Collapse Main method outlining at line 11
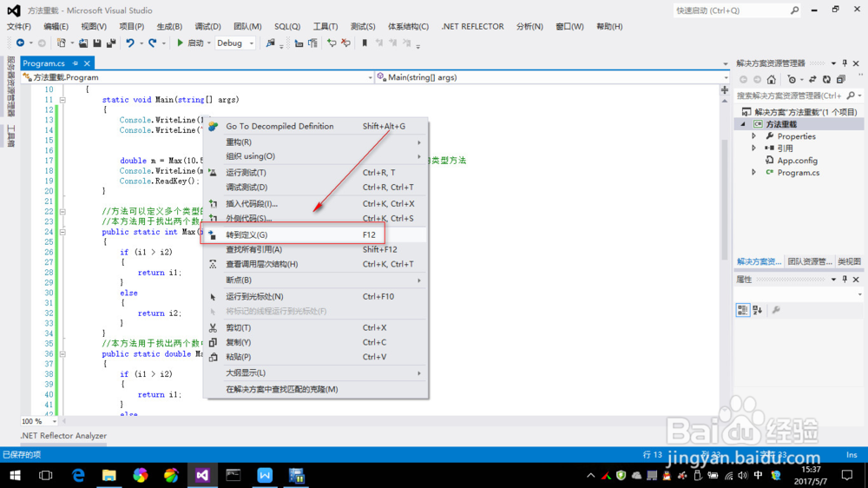The width and height of the screenshot is (868, 488). coord(62,100)
